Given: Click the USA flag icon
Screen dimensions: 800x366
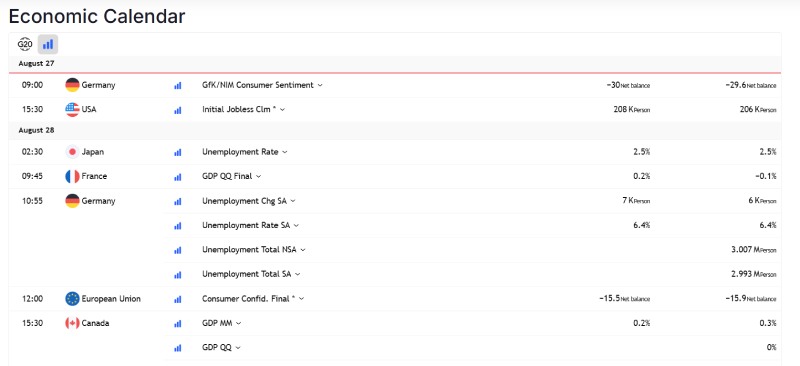Looking at the screenshot, I should tap(72, 109).
